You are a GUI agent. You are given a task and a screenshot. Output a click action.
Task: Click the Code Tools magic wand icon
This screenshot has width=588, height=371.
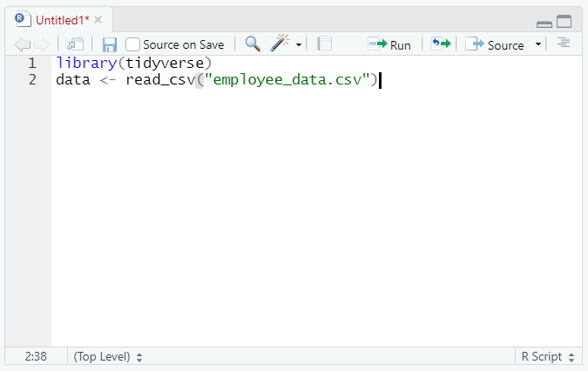click(x=280, y=44)
